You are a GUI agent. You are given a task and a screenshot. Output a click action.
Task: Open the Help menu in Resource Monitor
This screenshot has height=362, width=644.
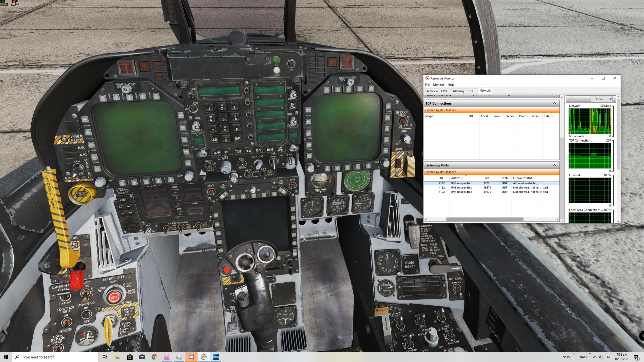pyautogui.click(x=450, y=85)
